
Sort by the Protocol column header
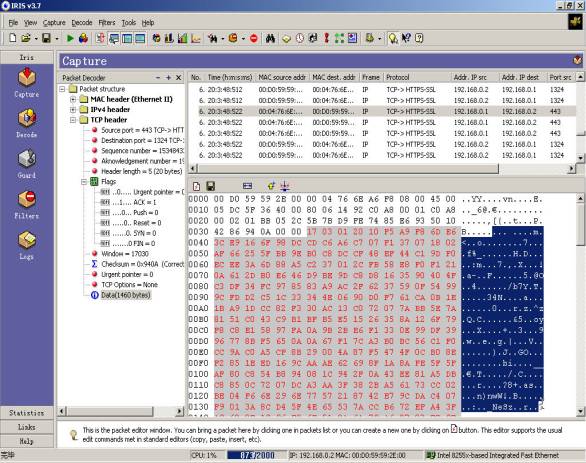(x=417, y=77)
